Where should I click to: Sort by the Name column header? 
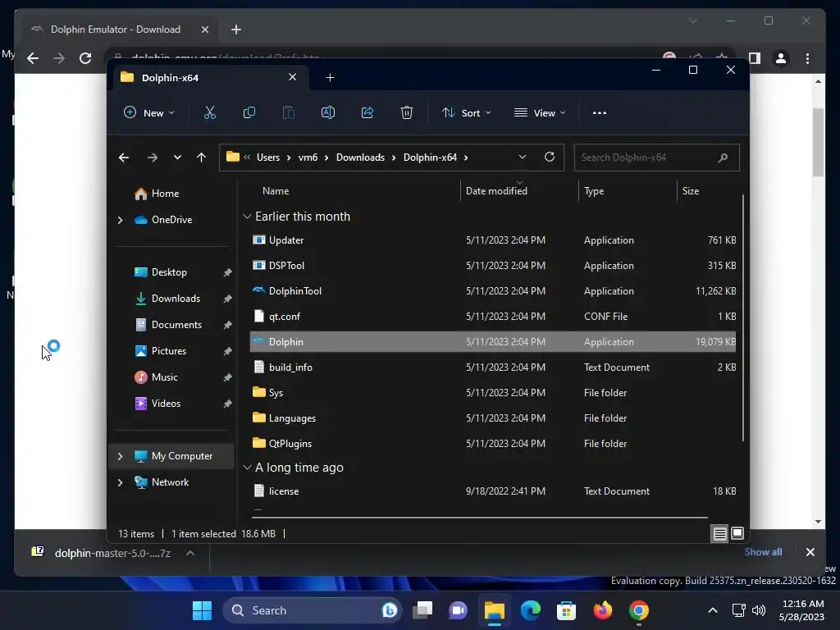pyautogui.click(x=276, y=190)
